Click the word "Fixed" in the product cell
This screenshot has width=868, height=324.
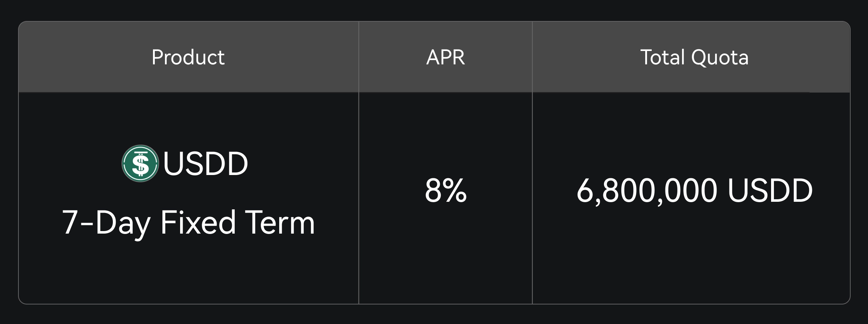point(198,223)
